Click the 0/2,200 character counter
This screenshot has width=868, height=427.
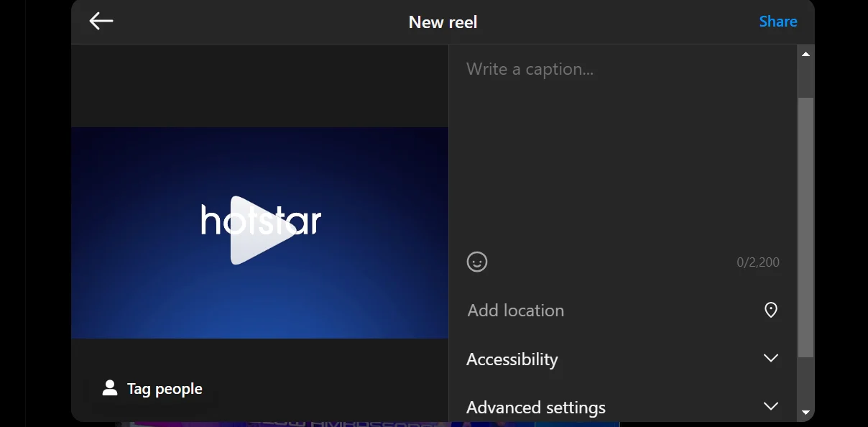[x=758, y=262]
